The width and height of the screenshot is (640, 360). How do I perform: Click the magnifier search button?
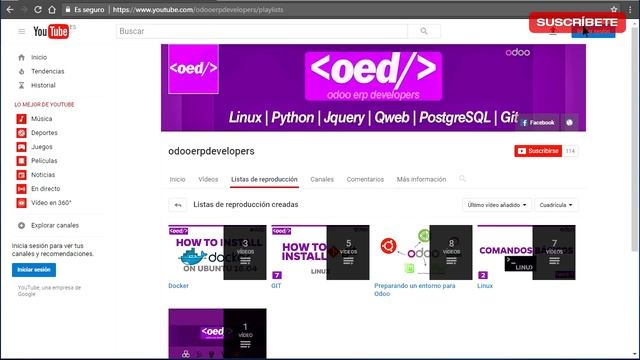[424, 31]
